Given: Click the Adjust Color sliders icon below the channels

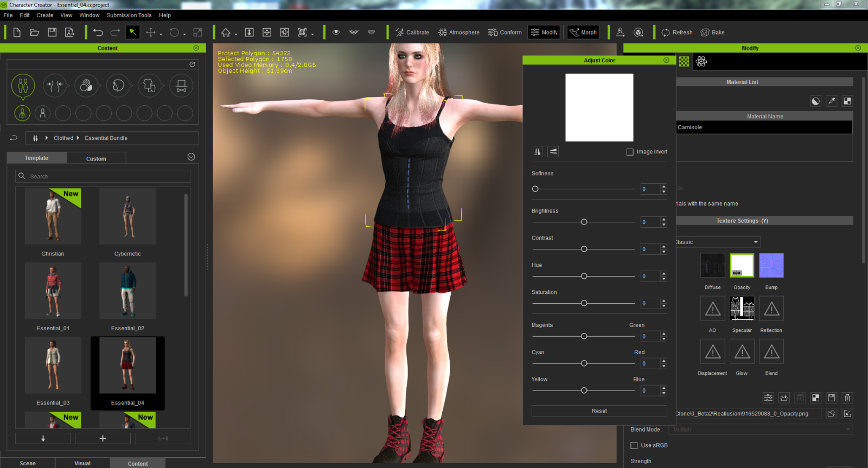Looking at the screenshot, I should (x=768, y=398).
